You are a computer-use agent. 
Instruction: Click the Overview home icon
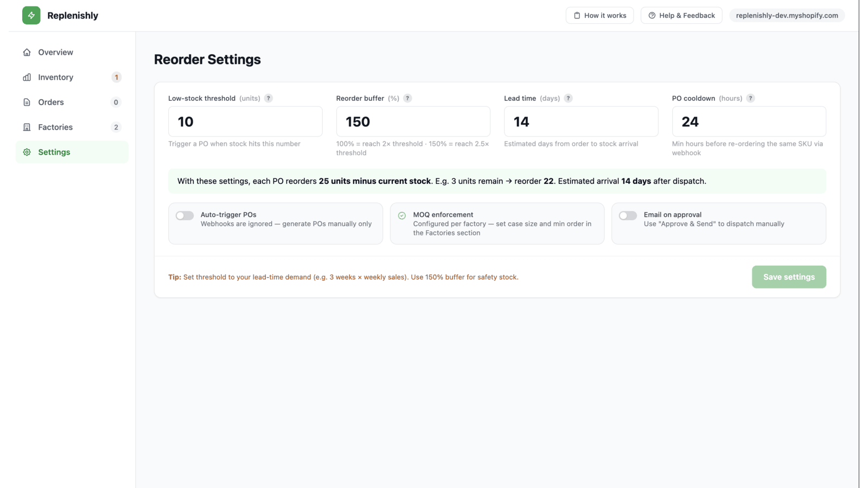click(27, 52)
